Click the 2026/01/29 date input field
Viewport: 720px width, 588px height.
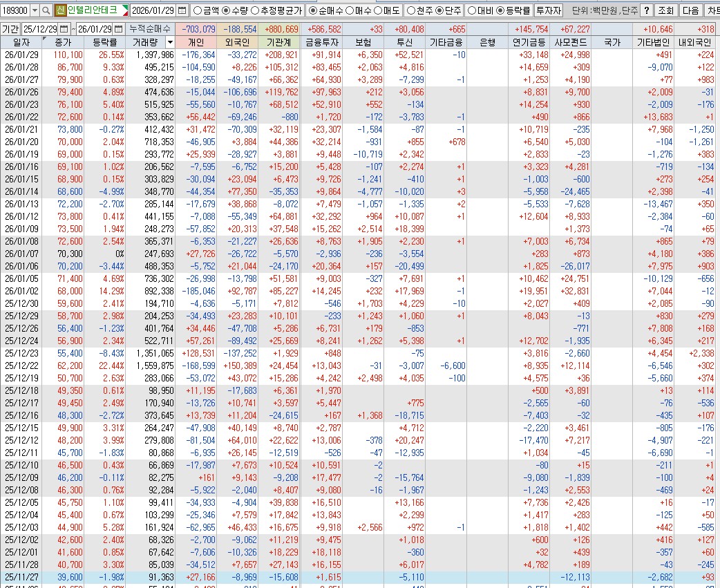[153, 10]
